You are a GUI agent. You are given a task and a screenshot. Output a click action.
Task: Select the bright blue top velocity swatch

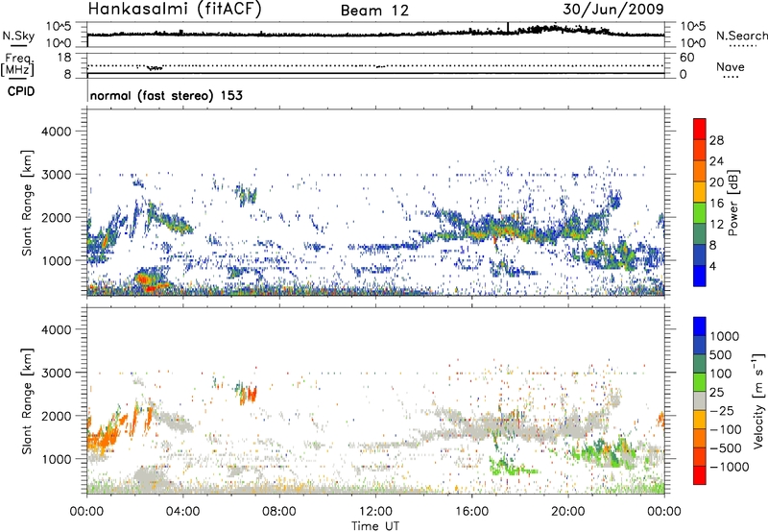700,326
